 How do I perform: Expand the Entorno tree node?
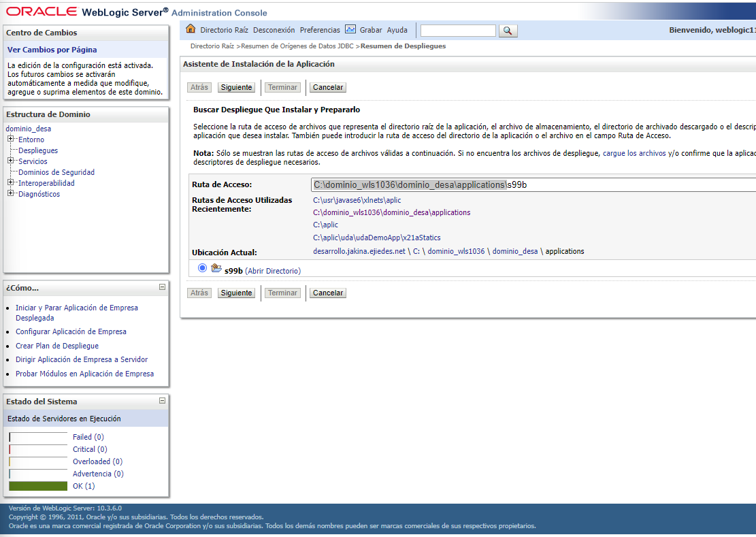pyautogui.click(x=11, y=139)
